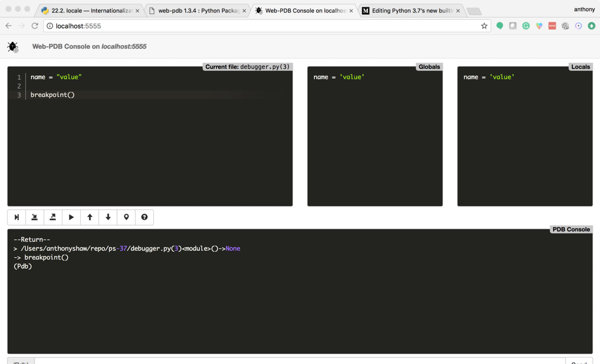Move up the stack with up arrow
The width and height of the screenshot is (600, 364).
[x=90, y=217]
